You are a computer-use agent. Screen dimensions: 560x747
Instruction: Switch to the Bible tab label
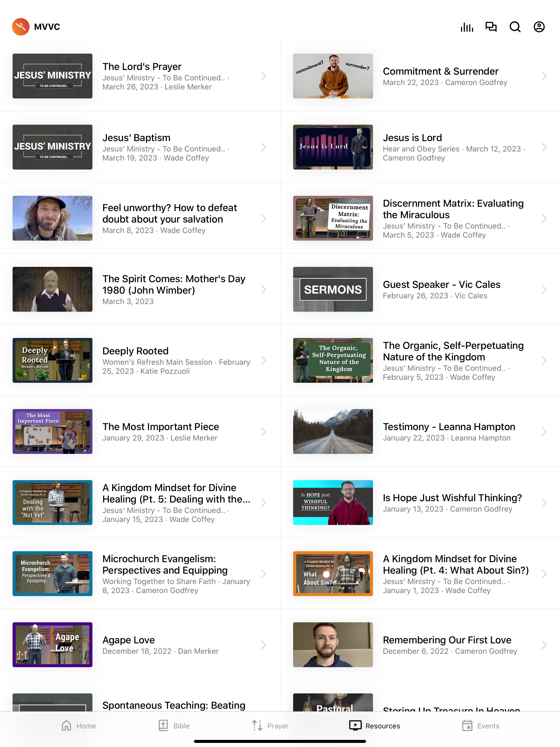[x=181, y=726]
